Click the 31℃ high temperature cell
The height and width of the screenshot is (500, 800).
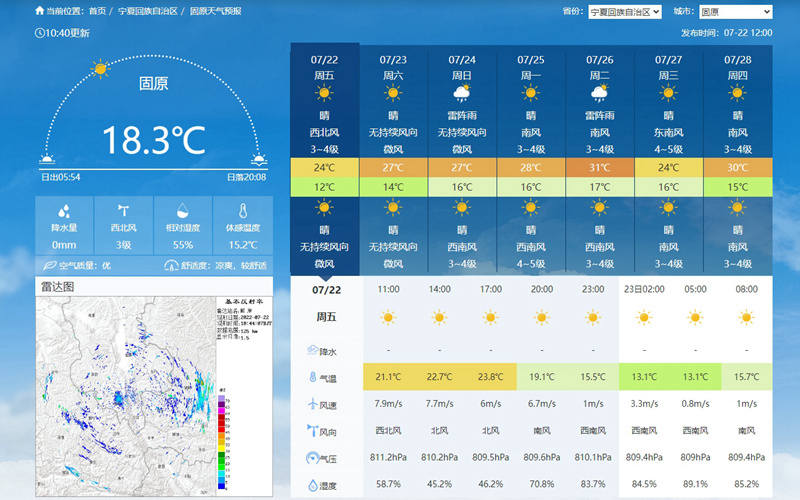599,167
